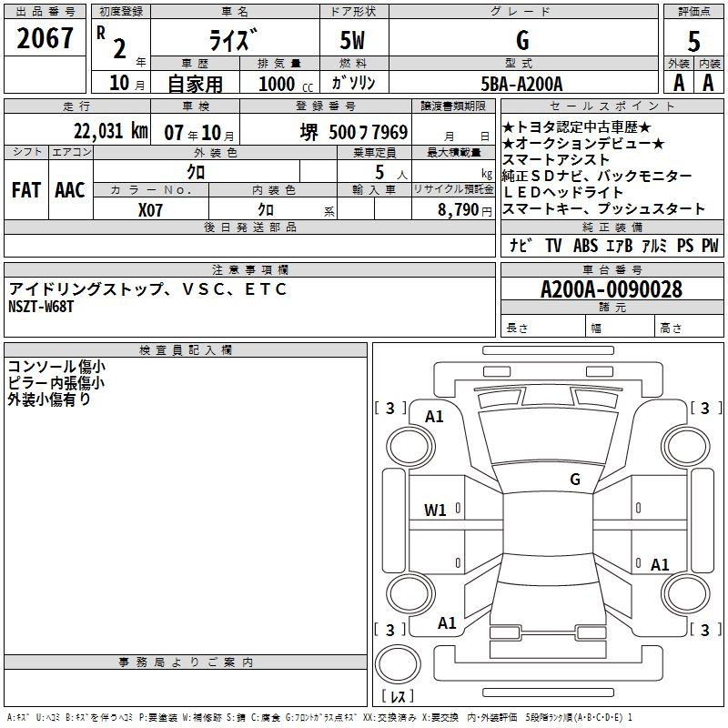Select PW equipment entry

pyautogui.click(x=710, y=245)
